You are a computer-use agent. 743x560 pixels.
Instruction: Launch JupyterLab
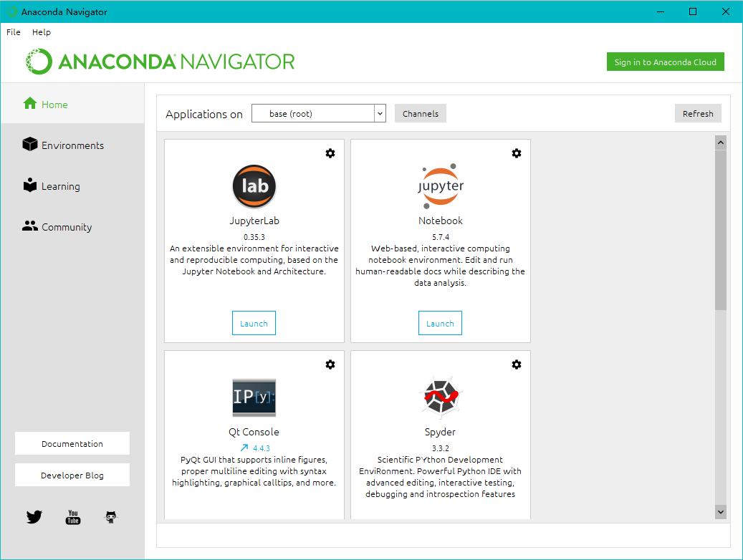pos(254,323)
